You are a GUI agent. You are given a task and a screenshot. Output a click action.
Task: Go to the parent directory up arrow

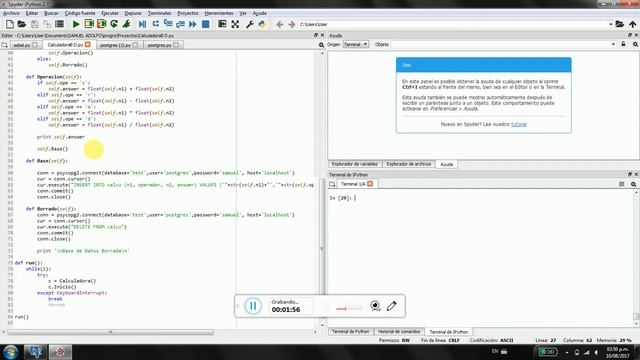[632, 24]
